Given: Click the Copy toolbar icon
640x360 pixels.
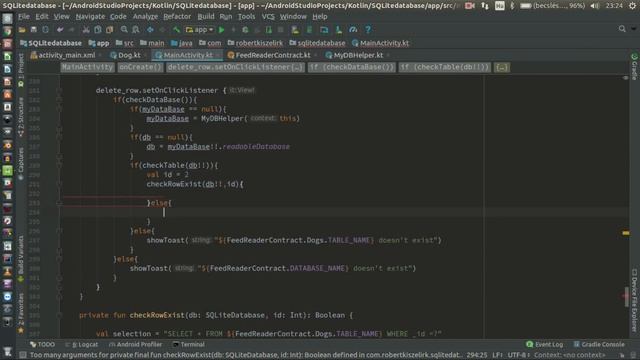Looking at the screenshot, I should pyautogui.click(x=98, y=30).
